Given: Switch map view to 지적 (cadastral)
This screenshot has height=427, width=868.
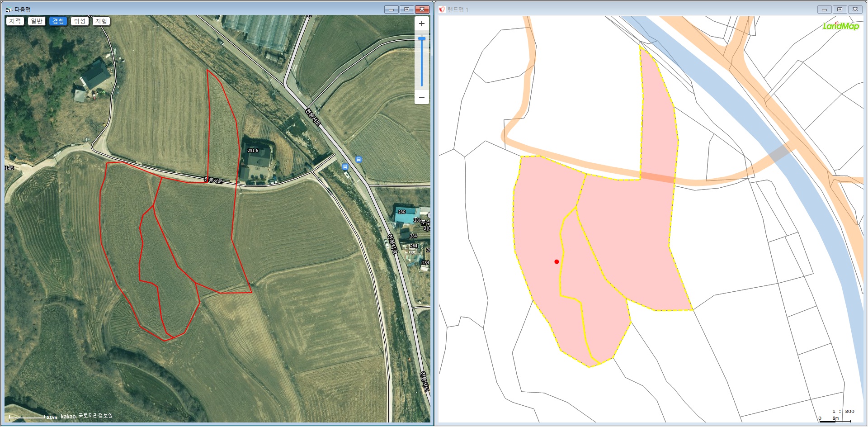Looking at the screenshot, I should click(x=15, y=21).
